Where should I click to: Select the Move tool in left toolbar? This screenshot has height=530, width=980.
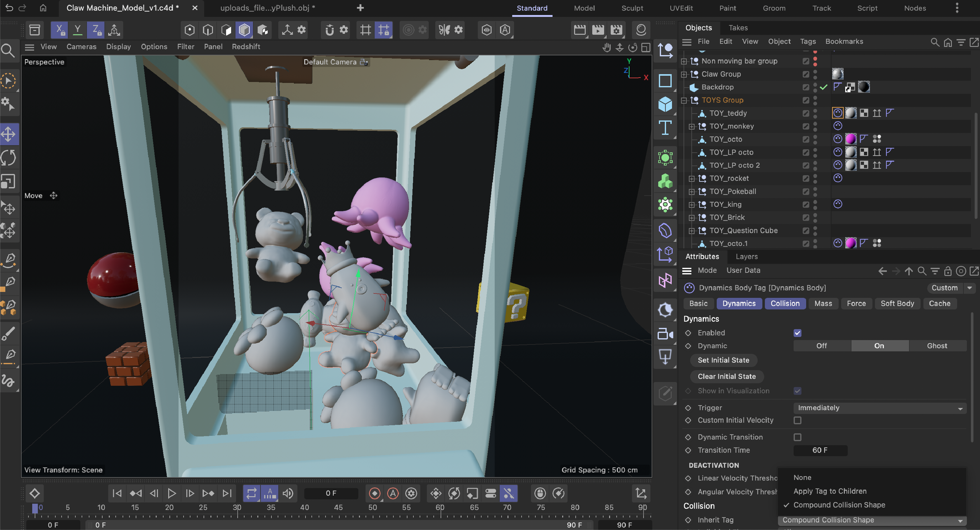pos(9,134)
